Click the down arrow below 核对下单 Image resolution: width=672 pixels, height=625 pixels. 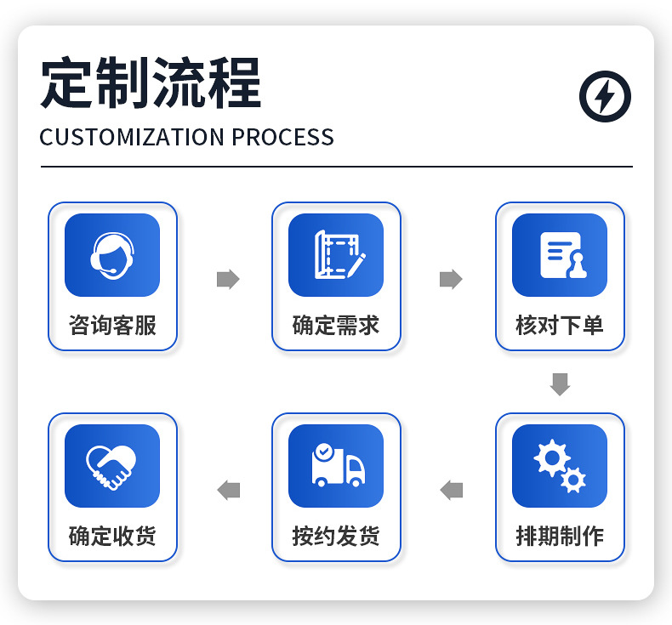point(561,384)
